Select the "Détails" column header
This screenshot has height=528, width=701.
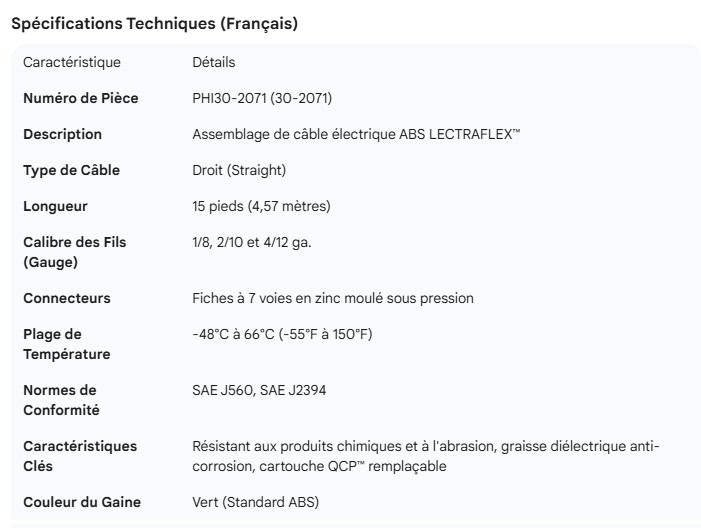213,62
